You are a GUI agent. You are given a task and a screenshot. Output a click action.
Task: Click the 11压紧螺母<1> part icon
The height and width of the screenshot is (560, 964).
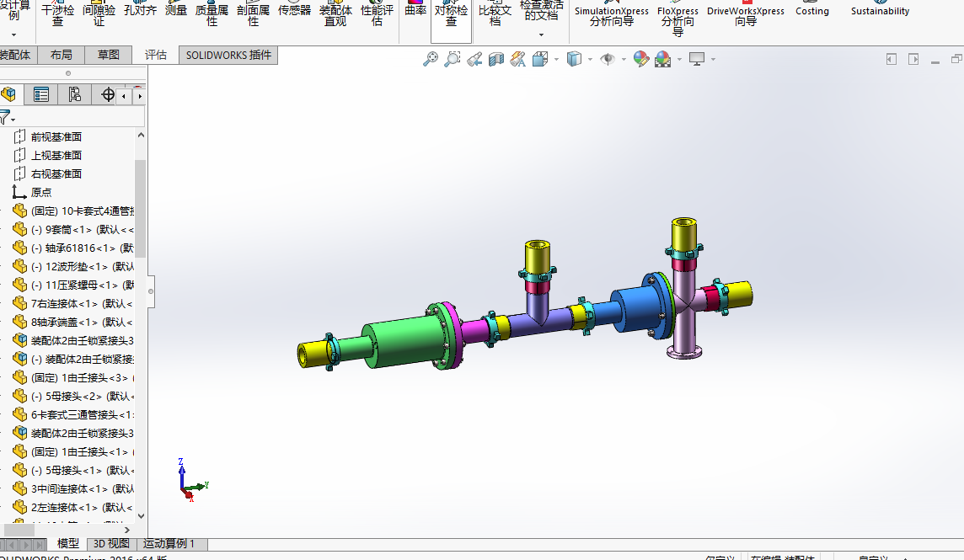click(19, 285)
